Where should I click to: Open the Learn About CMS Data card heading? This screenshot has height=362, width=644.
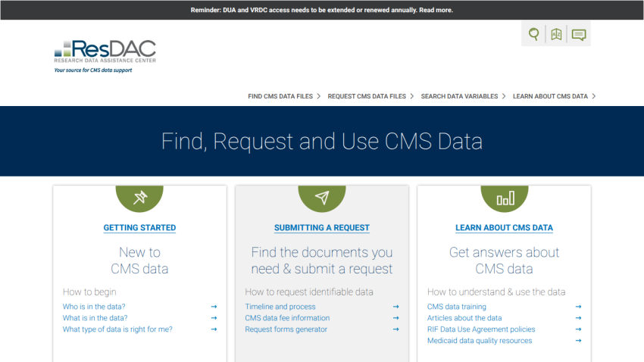click(505, 228)
